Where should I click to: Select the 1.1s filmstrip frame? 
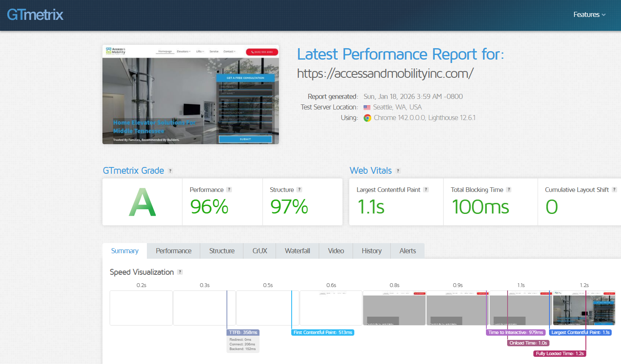tap(521, 308)
